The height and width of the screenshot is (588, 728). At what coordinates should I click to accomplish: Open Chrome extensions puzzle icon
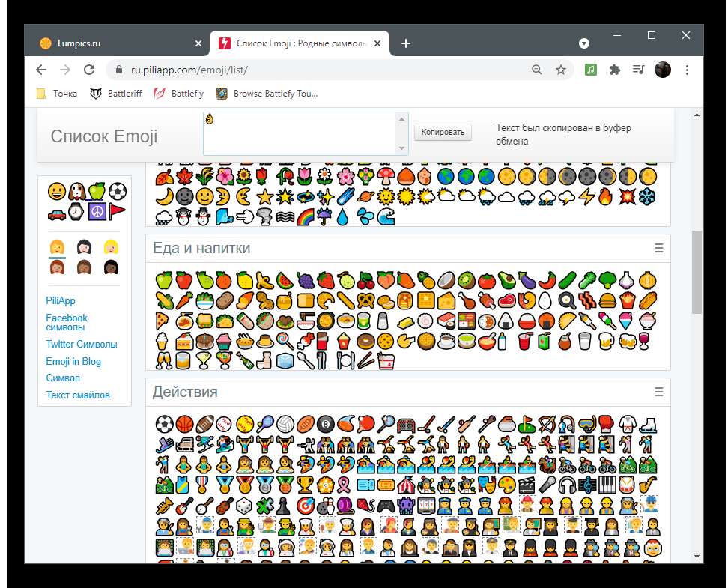coord(615,70)
